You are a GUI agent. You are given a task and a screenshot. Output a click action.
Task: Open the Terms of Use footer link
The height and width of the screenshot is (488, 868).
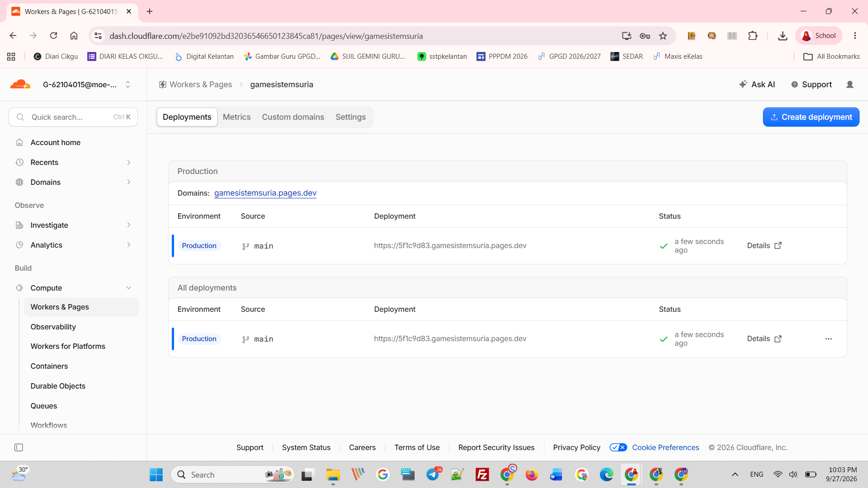tap(417, 447)
